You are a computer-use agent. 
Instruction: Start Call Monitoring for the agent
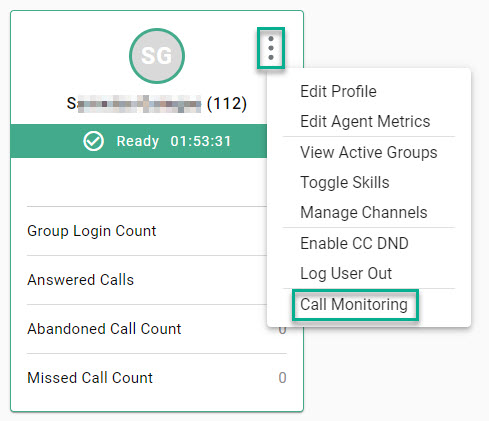click(354, 304)
